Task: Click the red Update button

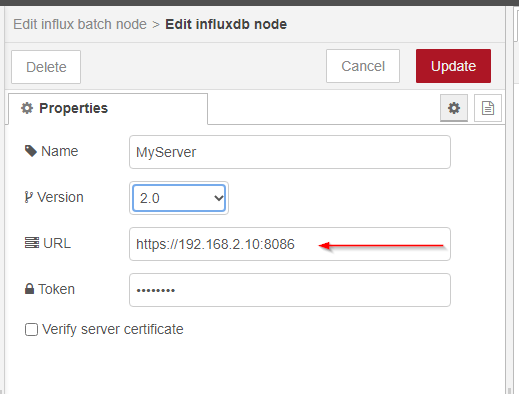Action: coord(453,66)
